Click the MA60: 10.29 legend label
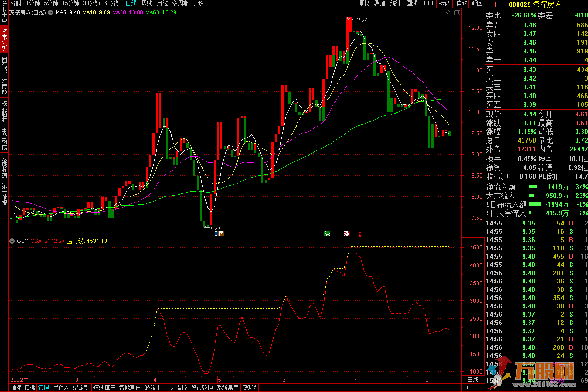The image size is (588, 392). (x=161, y=12)
